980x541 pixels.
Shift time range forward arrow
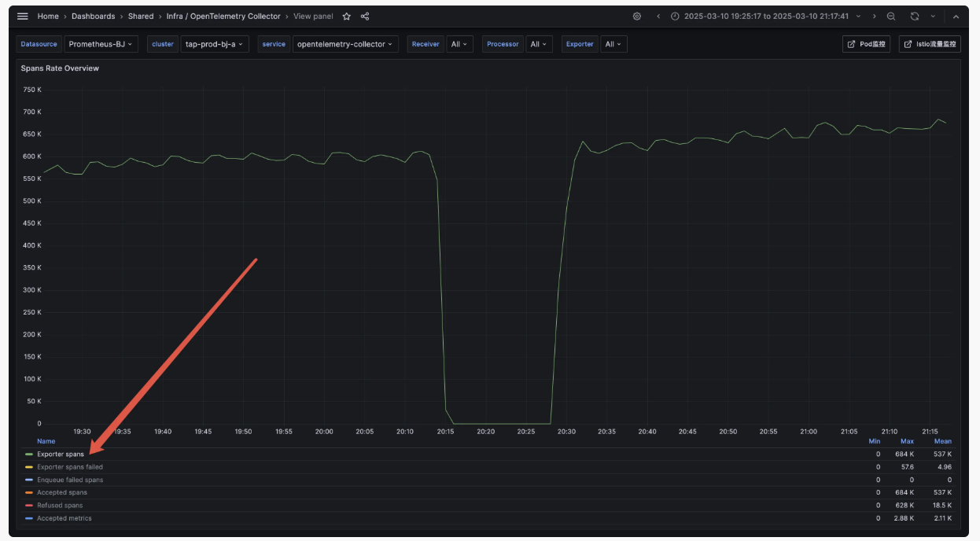(874, 17)
